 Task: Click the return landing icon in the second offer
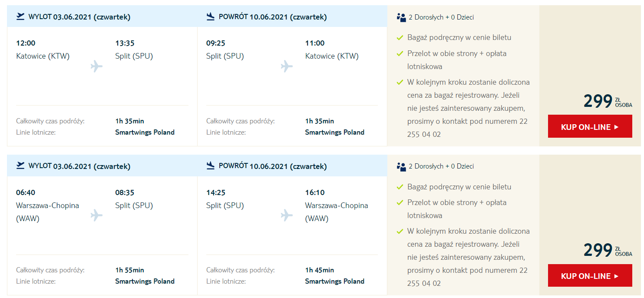(x=211, y=166)
